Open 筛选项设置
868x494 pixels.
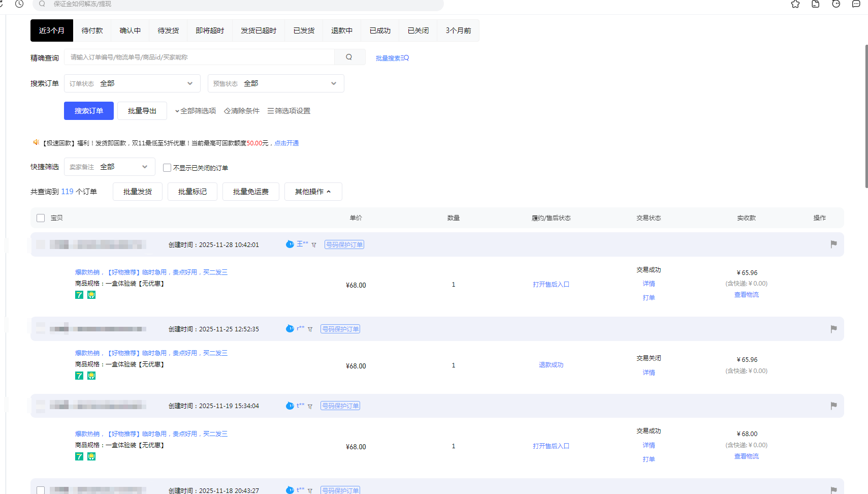click(x=289, y=111)
